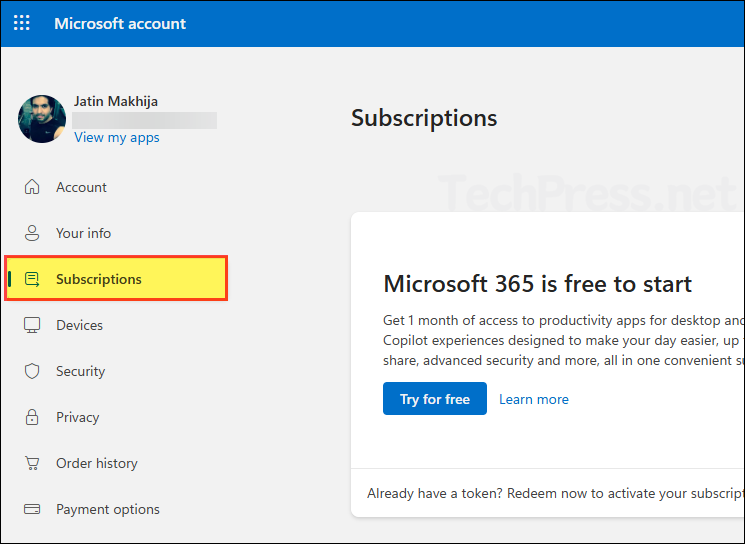This screenshot has width=745, height=544.
Task: Click the Devices monitor icon
Action: tap(32, 325)
